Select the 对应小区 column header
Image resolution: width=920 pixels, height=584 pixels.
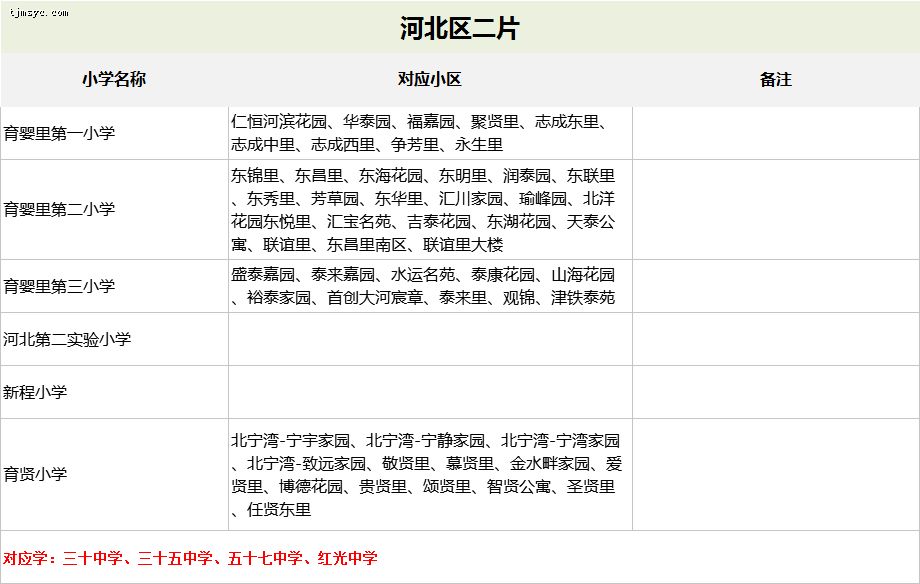coord(430,79)
